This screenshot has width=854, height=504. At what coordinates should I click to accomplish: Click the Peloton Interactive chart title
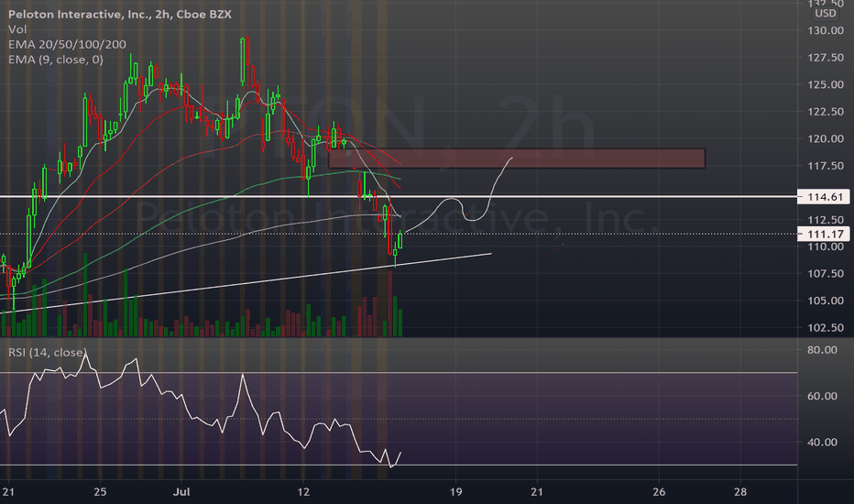120,14
